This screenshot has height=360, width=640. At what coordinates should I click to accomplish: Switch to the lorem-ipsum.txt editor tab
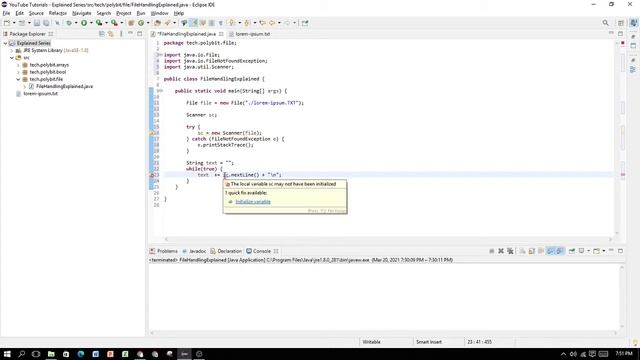pyautogui.click(x=252, y=34)
